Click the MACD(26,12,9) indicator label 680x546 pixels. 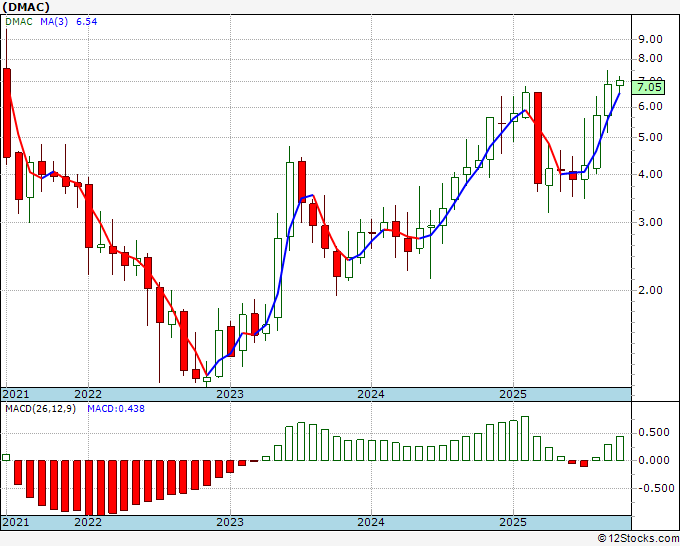tap(40, 409)
